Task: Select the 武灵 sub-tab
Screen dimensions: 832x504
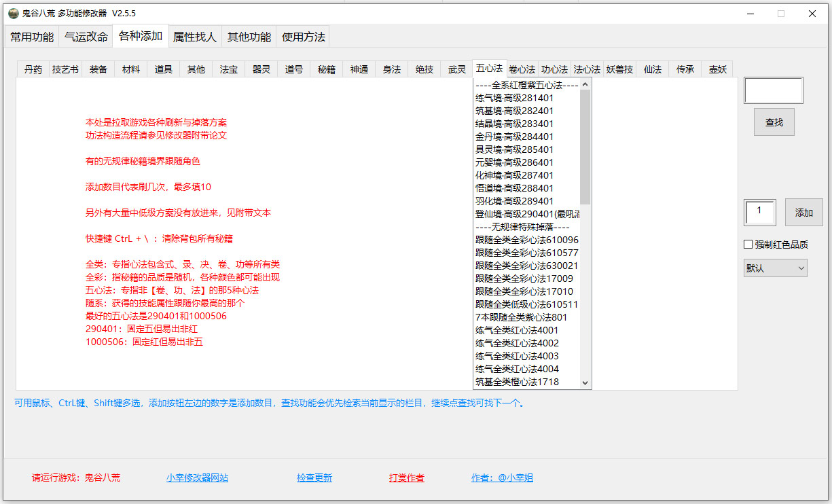Action: pyautogui.click(x=457, y=69)
